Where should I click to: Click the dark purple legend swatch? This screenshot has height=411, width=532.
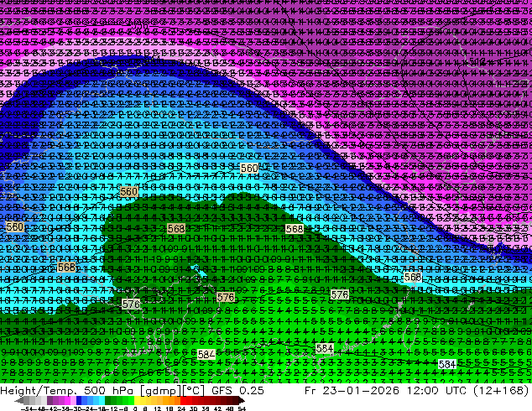pyautogui.click(x=50, y=400)
